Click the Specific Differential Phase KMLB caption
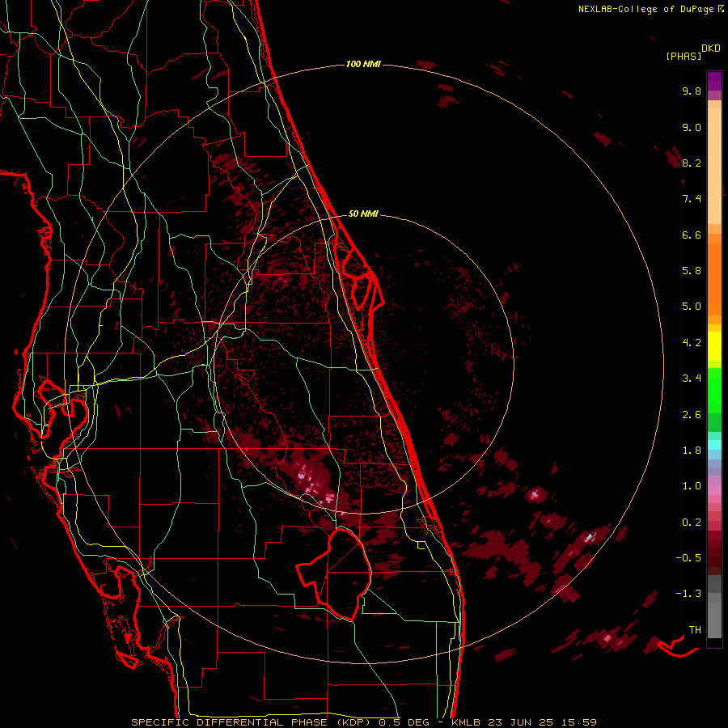The height and width of the screenshot is (728, 728). pyautogui.click(x=363, y=722)
